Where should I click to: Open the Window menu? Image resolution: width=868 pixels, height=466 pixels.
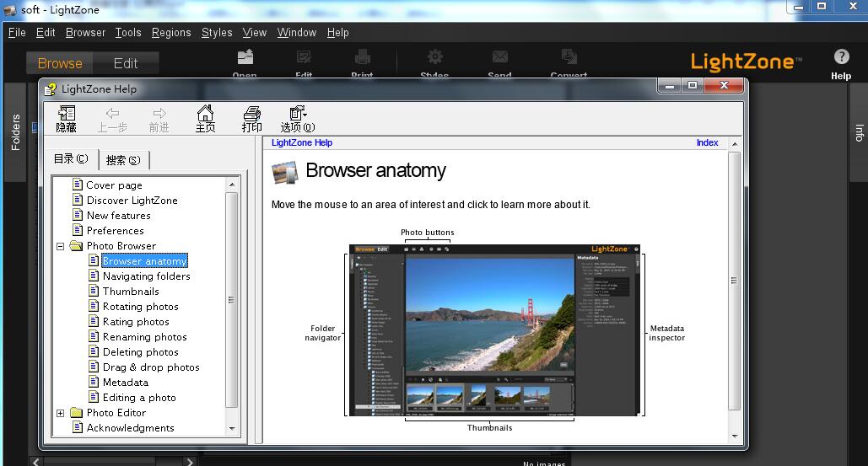click(297, 33)
